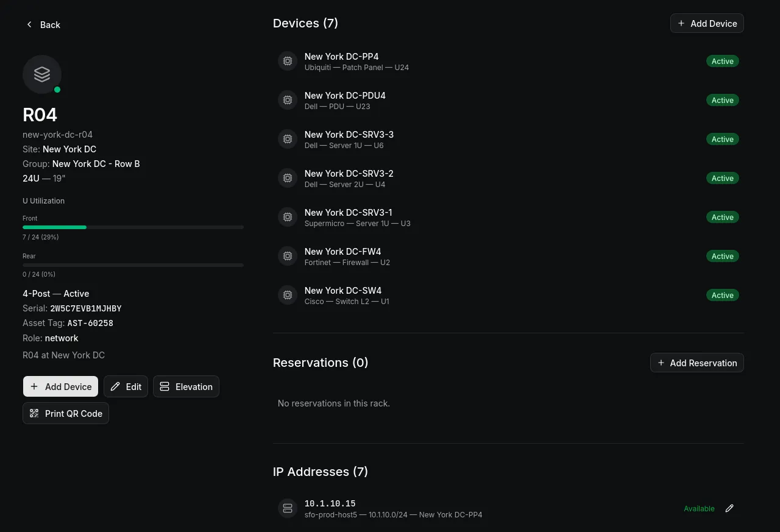This screenshot has width=780, height=532.
Task: Open the New York DC site link
Action: click(69, 149)
